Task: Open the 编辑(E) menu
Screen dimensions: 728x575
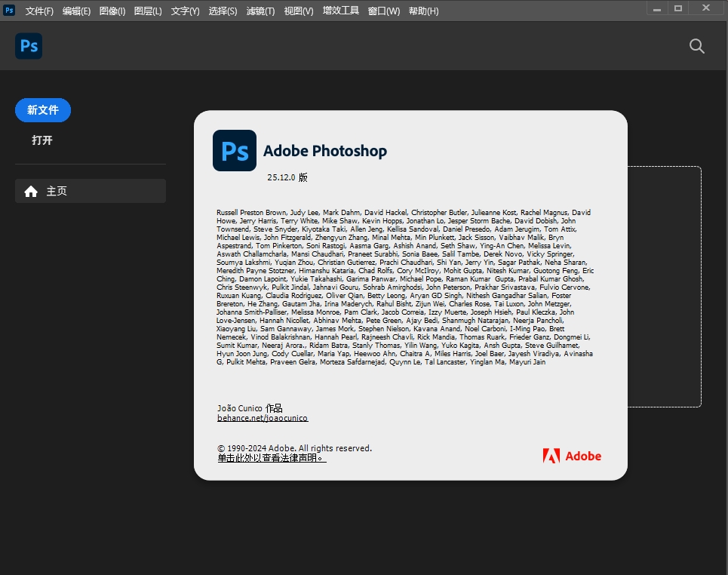Action: 77,11
